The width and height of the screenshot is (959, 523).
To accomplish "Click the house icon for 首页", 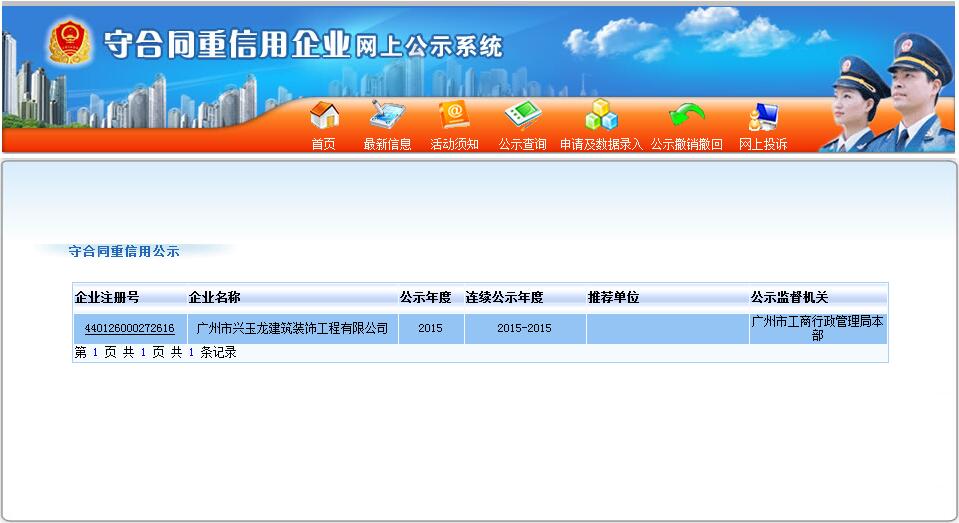I will point(324,116).
